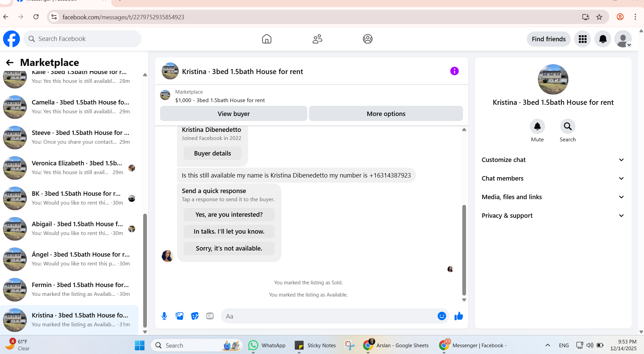
Task: Open Buyer details for Kristina Dibenedetto
Action: pyautogui.click(x=212, y=153)
